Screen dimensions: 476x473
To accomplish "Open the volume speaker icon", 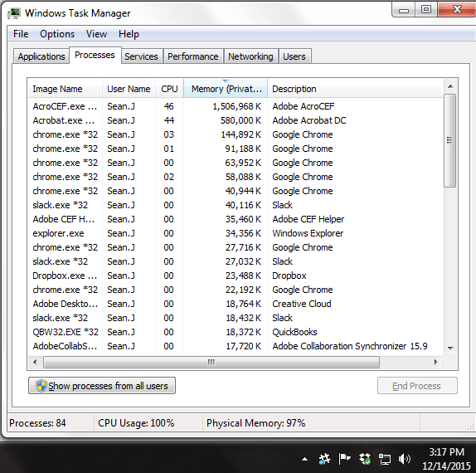I will (x=405, y=459).
